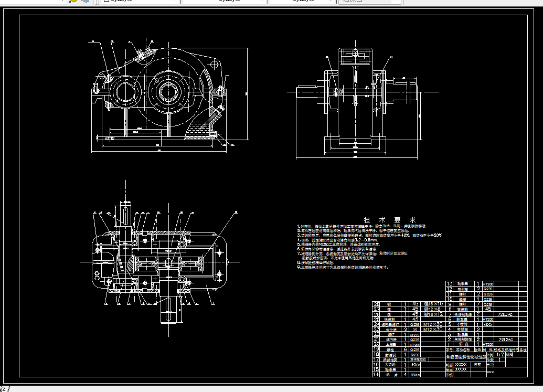Click the "大齿轮" part name cell
Viewport: 543px width, 392px height.
(390, 365)
